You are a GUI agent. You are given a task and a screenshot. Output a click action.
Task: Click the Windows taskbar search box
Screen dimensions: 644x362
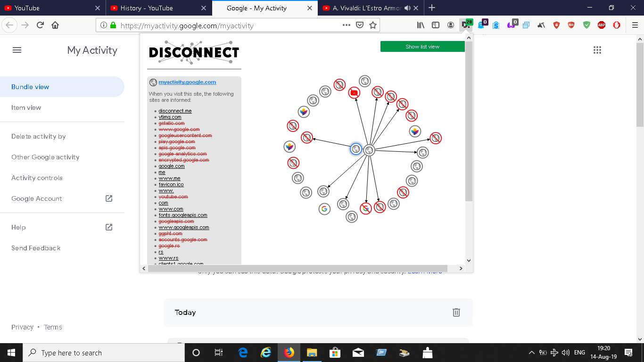[104, 353]
